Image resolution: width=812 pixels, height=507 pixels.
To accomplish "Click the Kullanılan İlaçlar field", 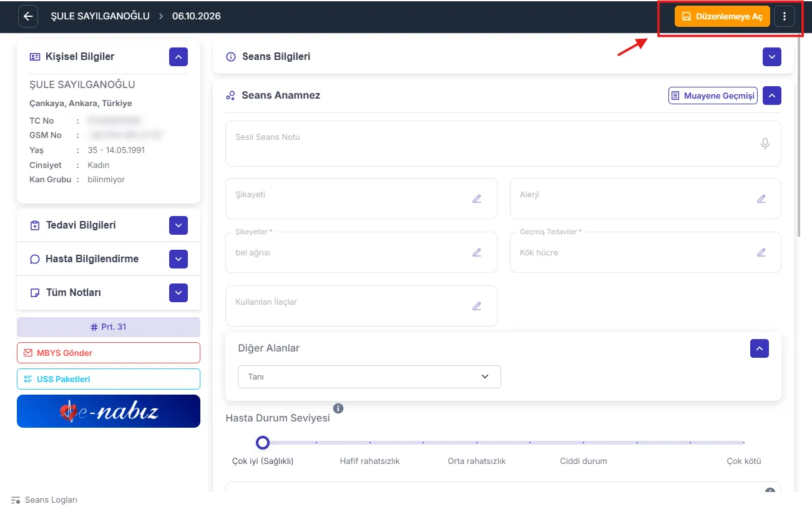I will tap(361, 306).
